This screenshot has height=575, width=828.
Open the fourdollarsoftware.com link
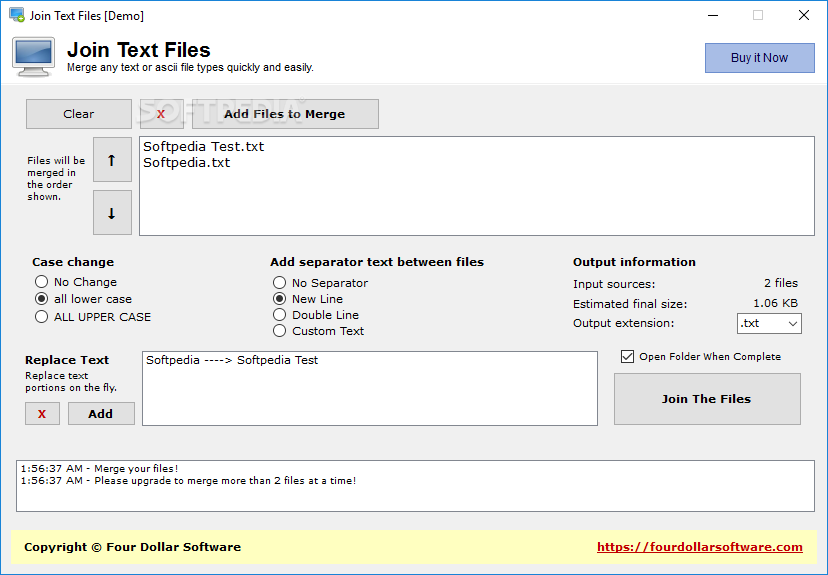(x=700, y=547)
